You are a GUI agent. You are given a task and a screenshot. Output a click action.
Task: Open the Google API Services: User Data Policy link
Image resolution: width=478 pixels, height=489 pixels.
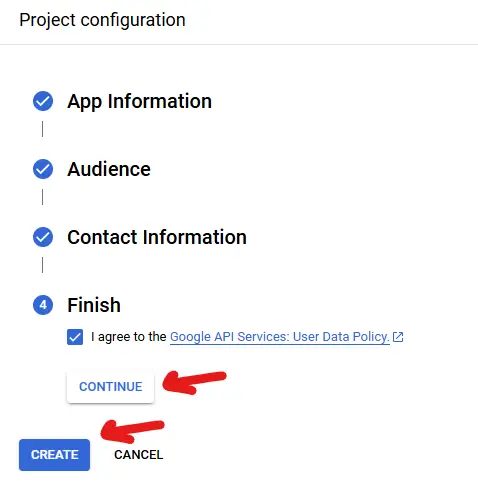(x=280, y=337)
